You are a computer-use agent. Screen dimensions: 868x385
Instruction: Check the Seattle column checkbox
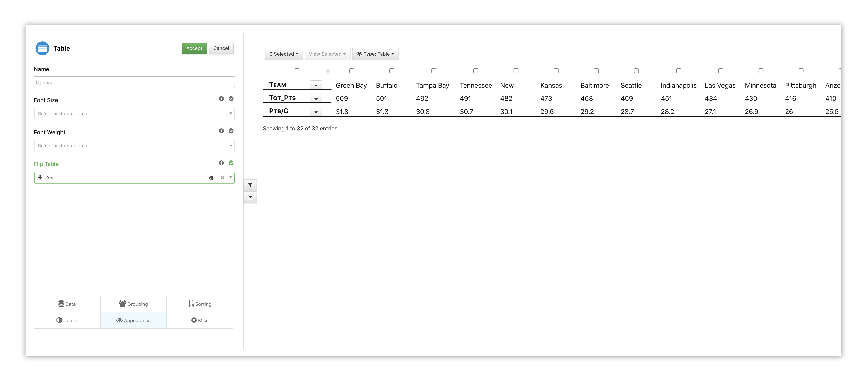coord(636,71)
